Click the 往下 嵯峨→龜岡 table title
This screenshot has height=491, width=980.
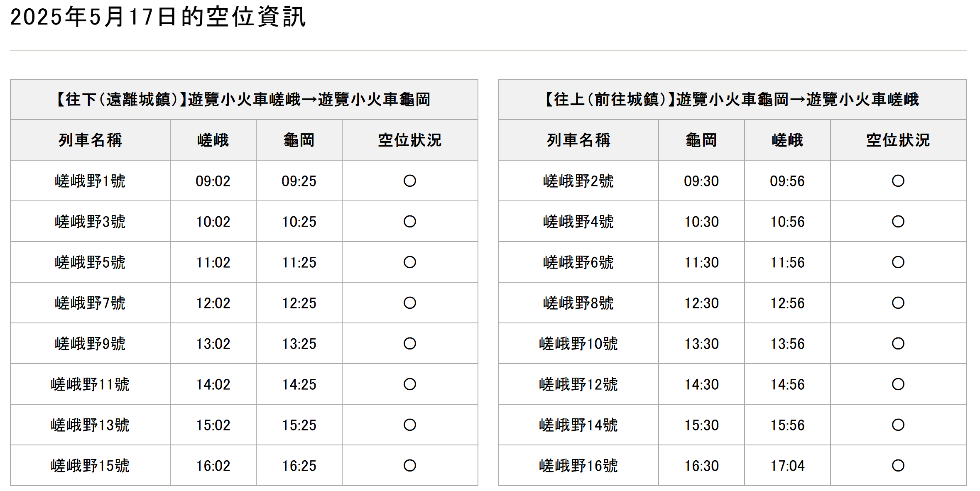pos(244,100)
